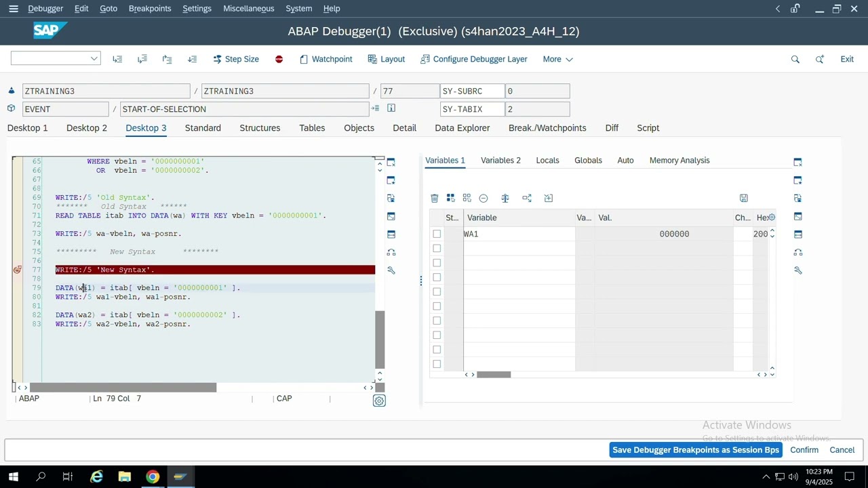The image size is (868, 488).
Task: Open the Debugger menu
Action: 45,9
